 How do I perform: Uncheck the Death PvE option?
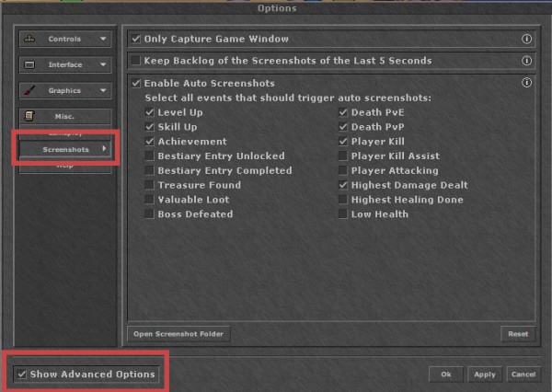[x=343, y=112]
